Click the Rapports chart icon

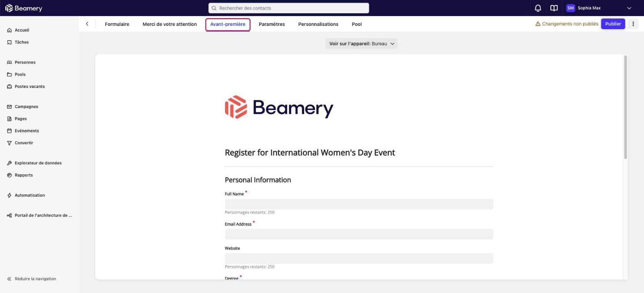(x=9, y=175)
